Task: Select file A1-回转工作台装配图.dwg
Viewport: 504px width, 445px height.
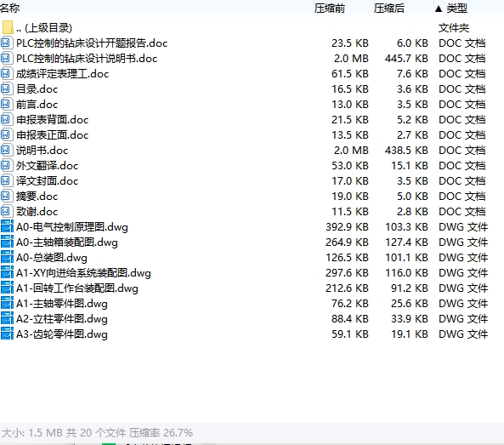Action: coord(77,288)
